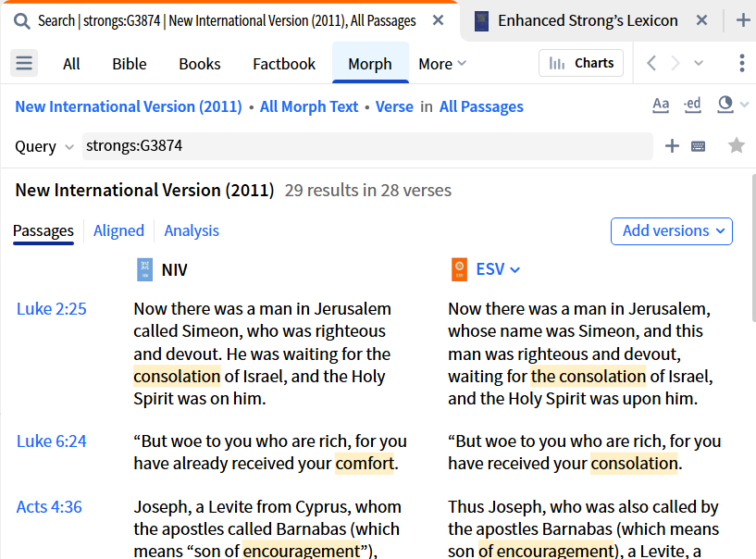
Task: Switch to the Factbook search tab
Action: [284, 64]
